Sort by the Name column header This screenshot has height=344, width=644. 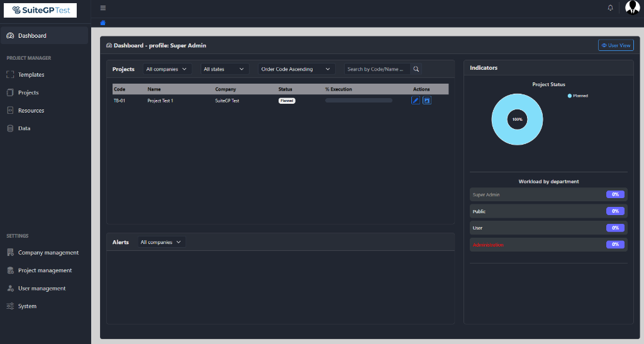[x=154, y=89]
